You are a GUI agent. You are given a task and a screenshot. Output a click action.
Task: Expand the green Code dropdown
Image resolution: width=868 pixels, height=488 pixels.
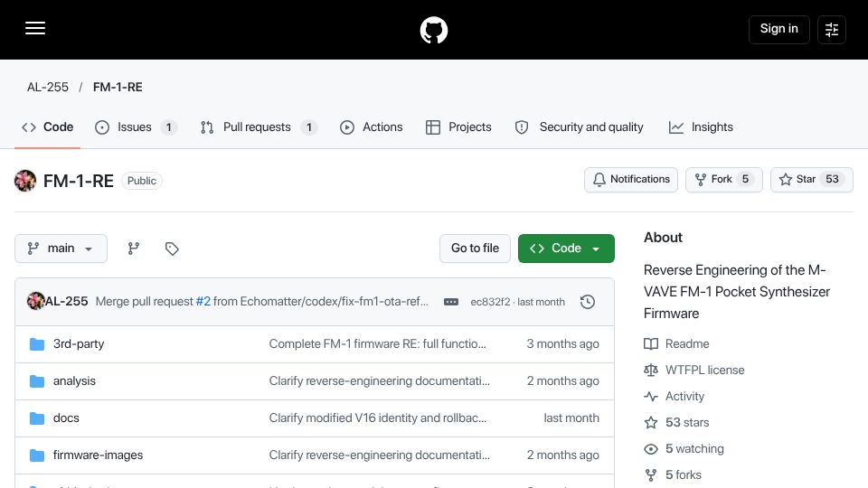(x=566, y=249)
